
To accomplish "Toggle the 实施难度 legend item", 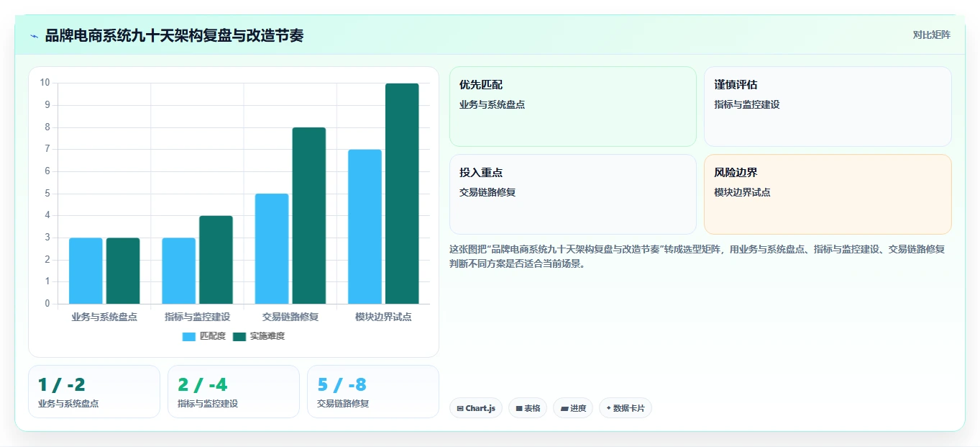I will (259, 336).
